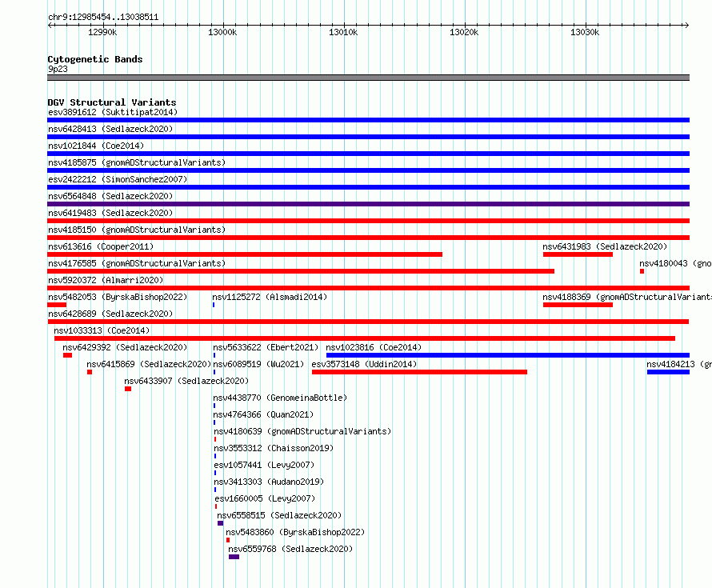Click purple marker under nsv6558515

pyautogui.click(x=220, y=523)
